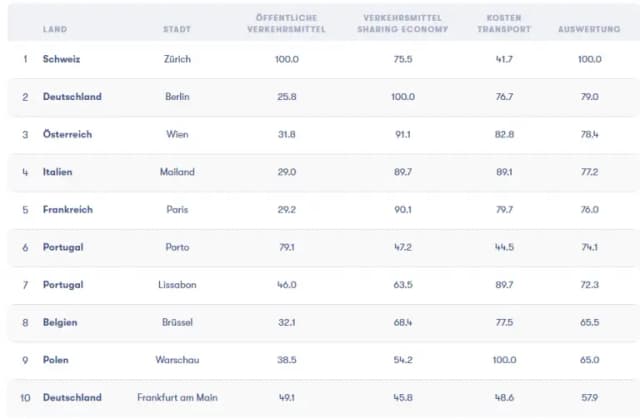Screen dimensions: 640x419
Task: Click the Berlin city cell
Action: coord(177,97)
